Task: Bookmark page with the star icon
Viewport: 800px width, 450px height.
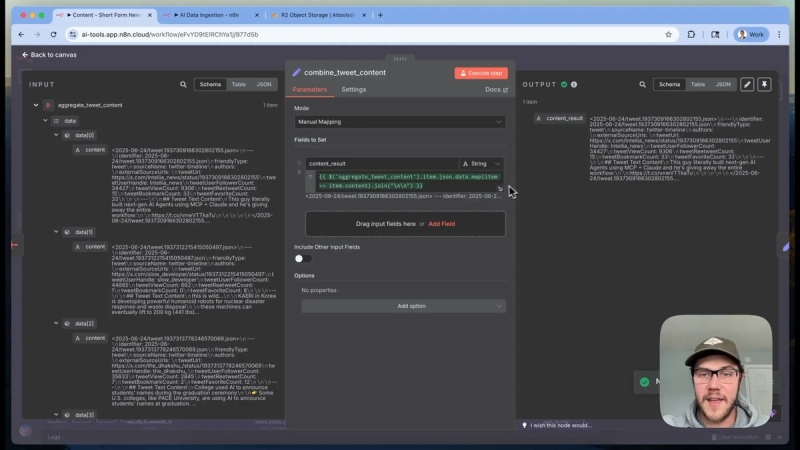Action: 668,35
